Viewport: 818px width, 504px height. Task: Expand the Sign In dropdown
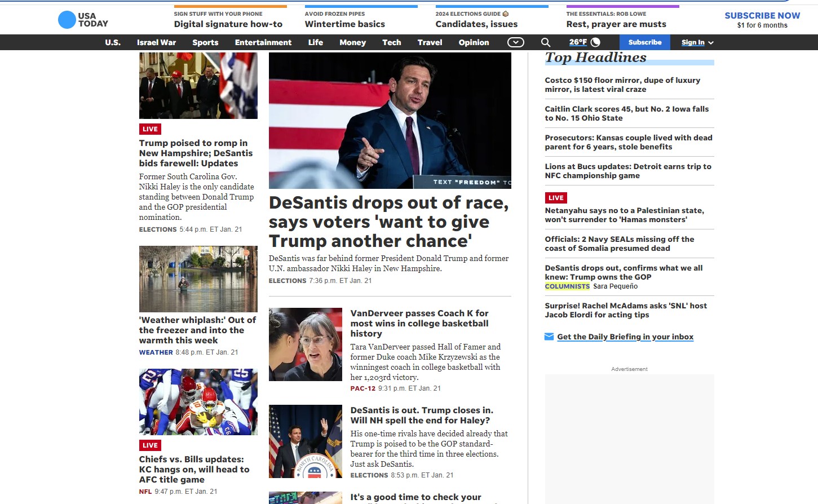[x=697, y=42]
